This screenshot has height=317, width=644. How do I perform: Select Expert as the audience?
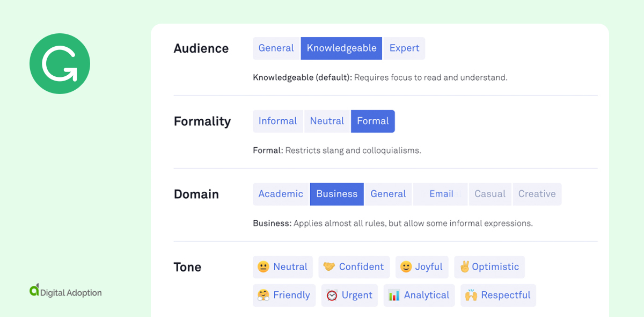pyautogui.click(x=404, y=48)
